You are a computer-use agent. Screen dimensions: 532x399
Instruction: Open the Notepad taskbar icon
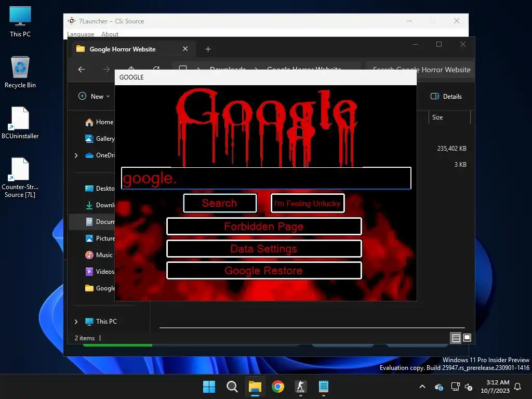click(324, 387)
